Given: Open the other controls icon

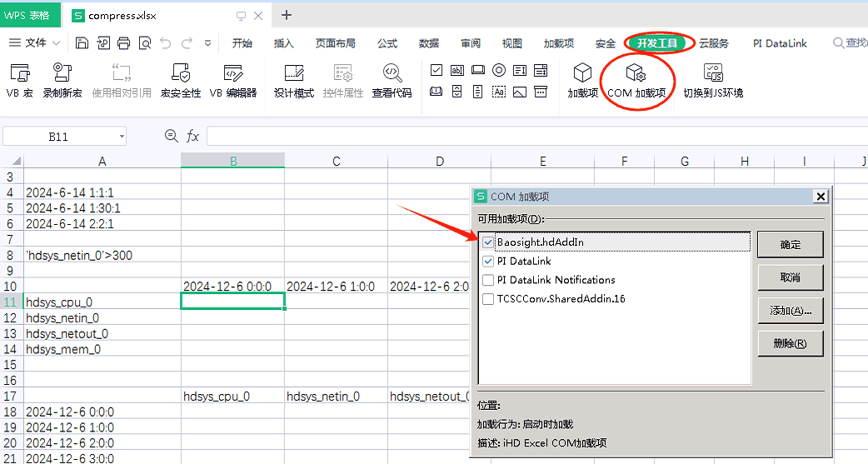Looking at the screenshot, I should (x=541, y=92).
